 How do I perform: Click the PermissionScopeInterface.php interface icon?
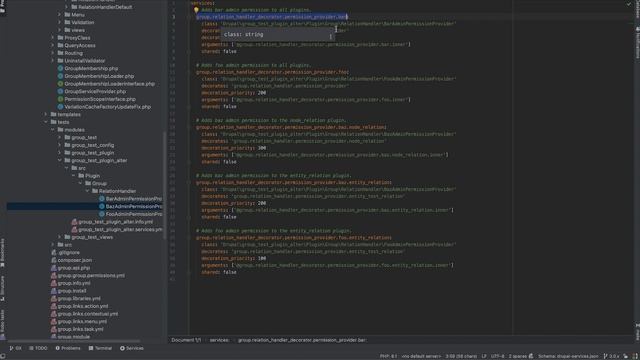tap(60, 99)
